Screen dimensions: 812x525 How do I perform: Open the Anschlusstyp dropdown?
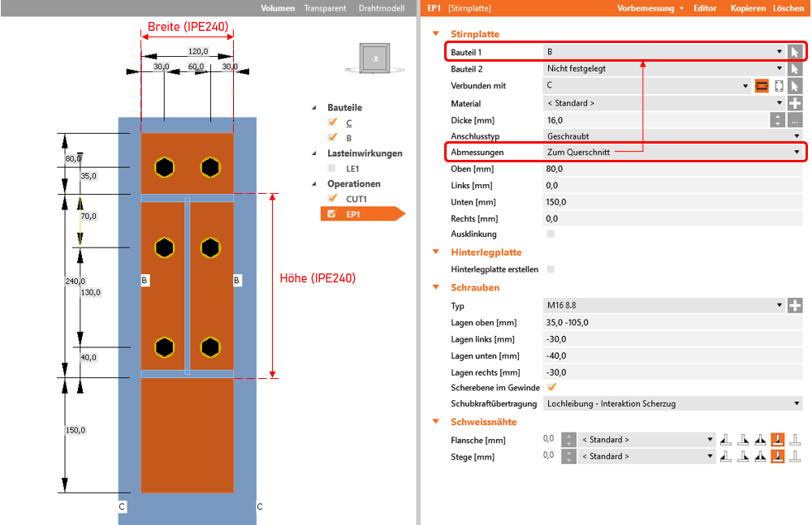click(672, 136)
